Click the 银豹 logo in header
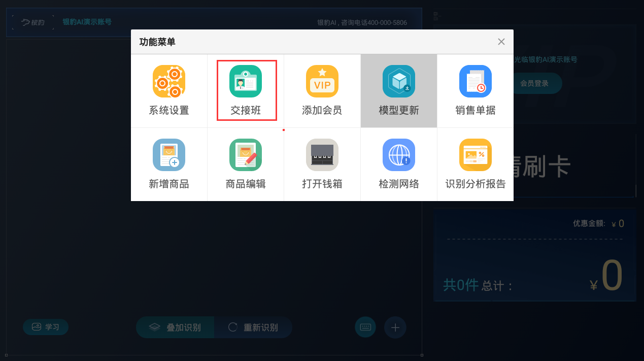This screenshot has height=361, width=644. pyautogui.click(x=33, y=22)
